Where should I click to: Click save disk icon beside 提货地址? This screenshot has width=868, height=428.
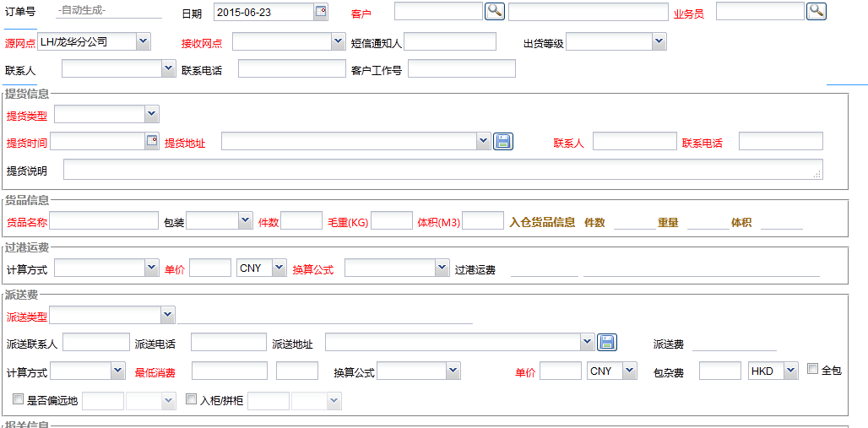(503, 141)
